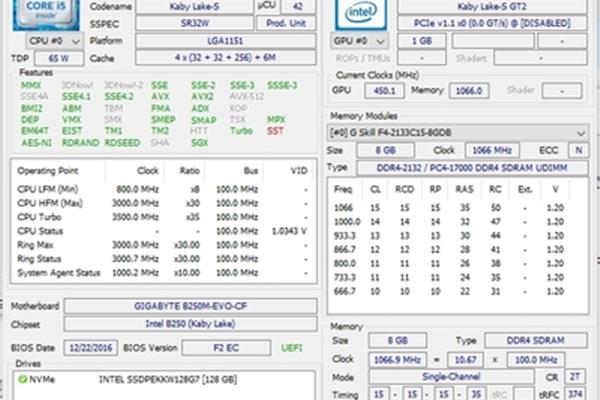Click the BIOS date 12/22/2016
This screenshot has height=400, width=600.
pyautogui.click(x=91, y=348)
